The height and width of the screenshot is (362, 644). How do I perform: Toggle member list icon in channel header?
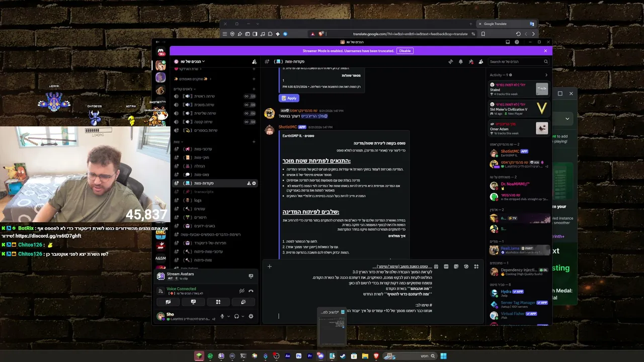click(x=481, y=61)
